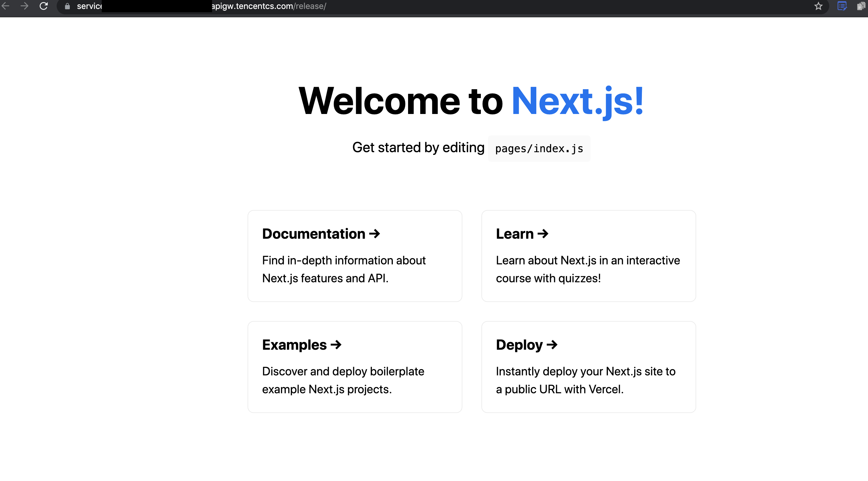868x481 pixels.
Task: Click the Deploy card heading
Action: (x=519, y=344)
